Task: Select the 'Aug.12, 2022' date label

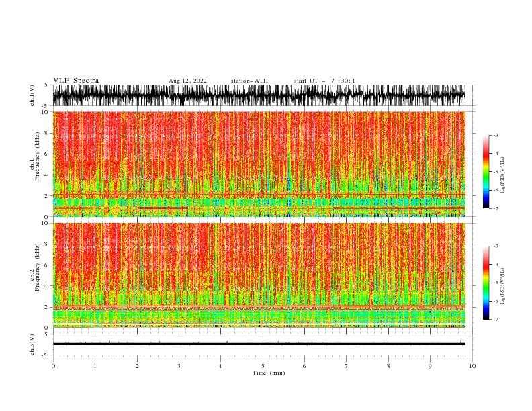Action: tap(187, 81)
